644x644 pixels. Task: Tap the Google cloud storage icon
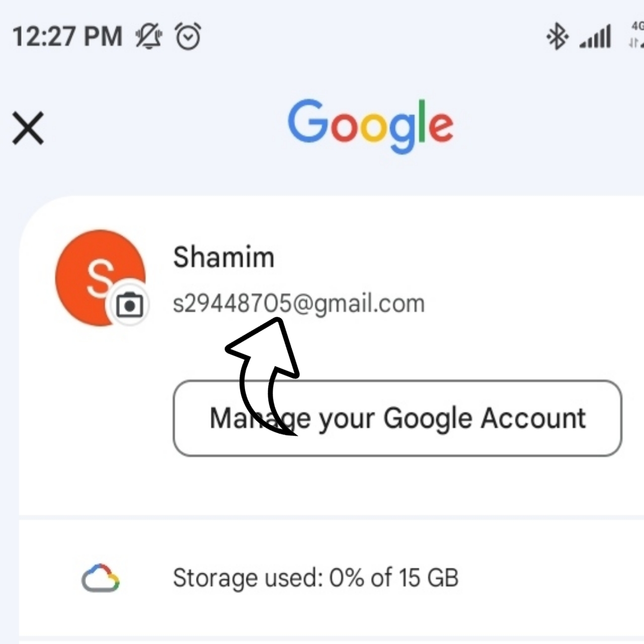click(101, 578)
